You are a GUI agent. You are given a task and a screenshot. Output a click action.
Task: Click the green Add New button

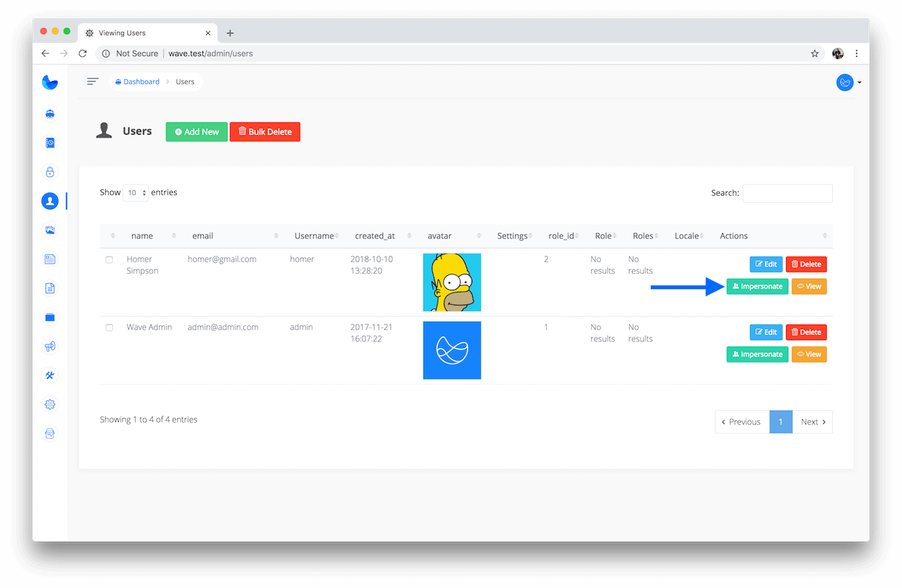pos(197,132)
